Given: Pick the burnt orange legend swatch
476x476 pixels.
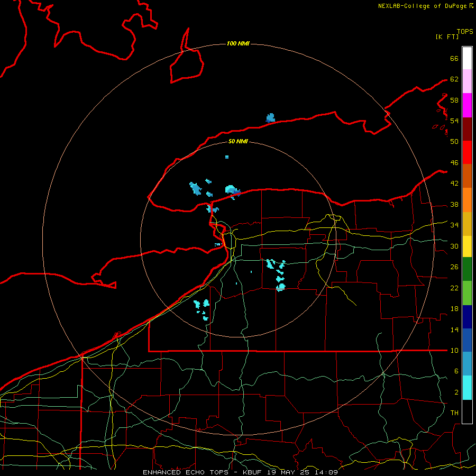Looking at the screenshot, I should [467, 176].
